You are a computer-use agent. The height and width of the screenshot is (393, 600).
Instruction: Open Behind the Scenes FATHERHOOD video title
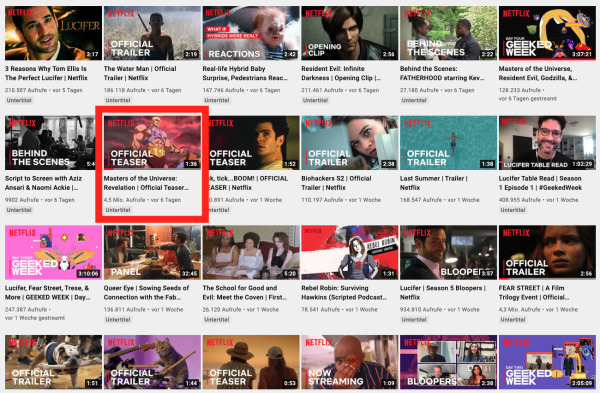(442, 73)
